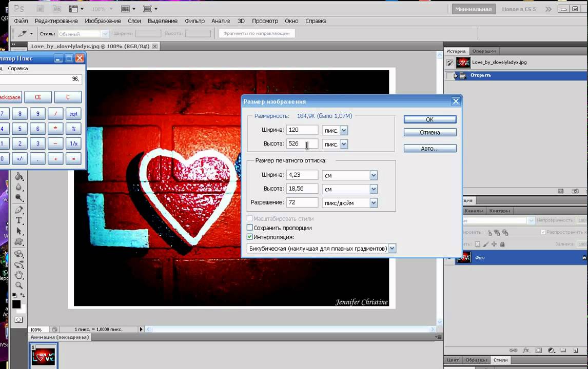
Task: Open the pixel width unit dropdown
Action: point(344,130)
